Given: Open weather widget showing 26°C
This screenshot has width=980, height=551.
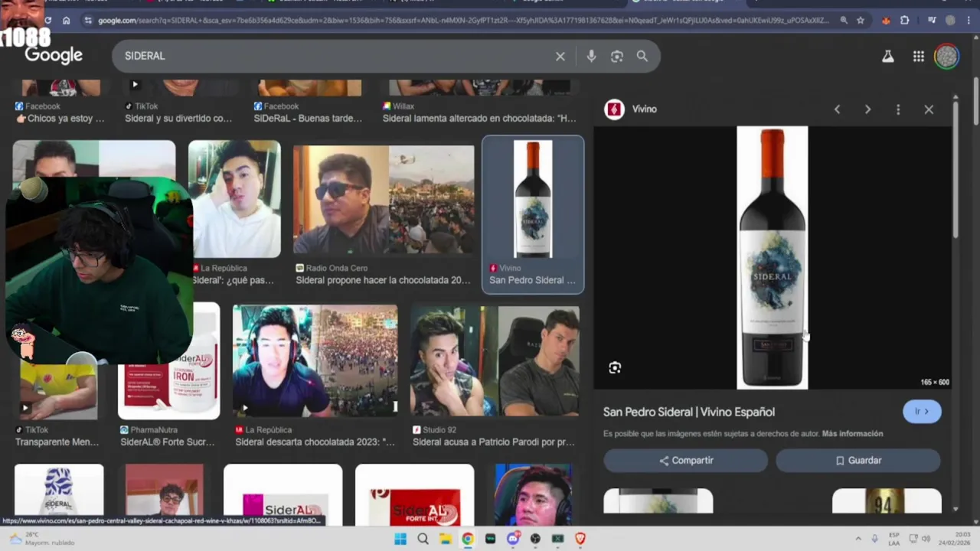Looking at the screenshot, I should point(42,539).
